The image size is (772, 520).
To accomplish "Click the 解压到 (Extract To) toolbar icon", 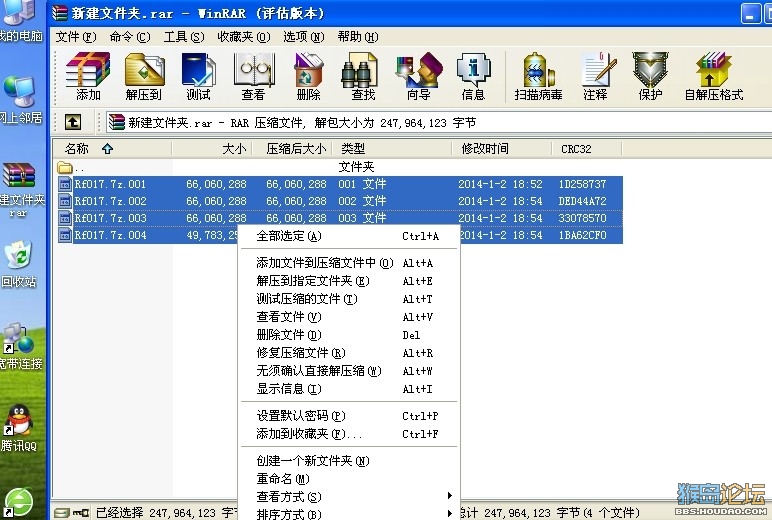I will (144, 76).
